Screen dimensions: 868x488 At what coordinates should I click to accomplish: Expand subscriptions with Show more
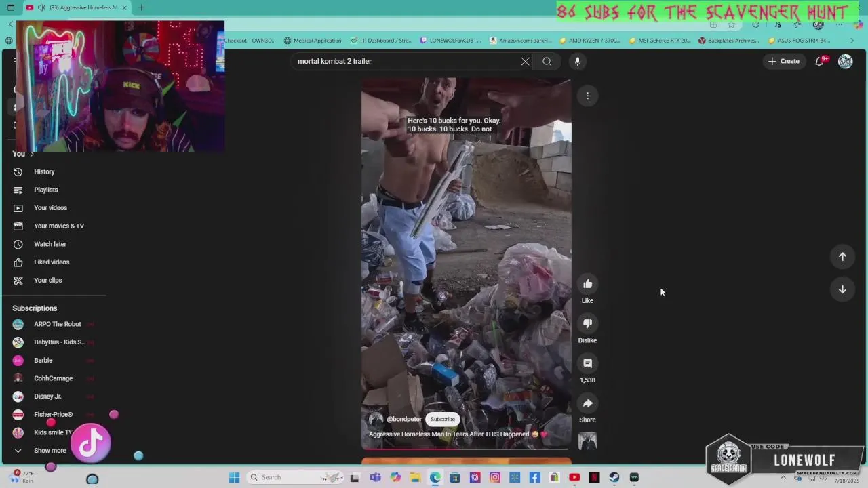50,451
